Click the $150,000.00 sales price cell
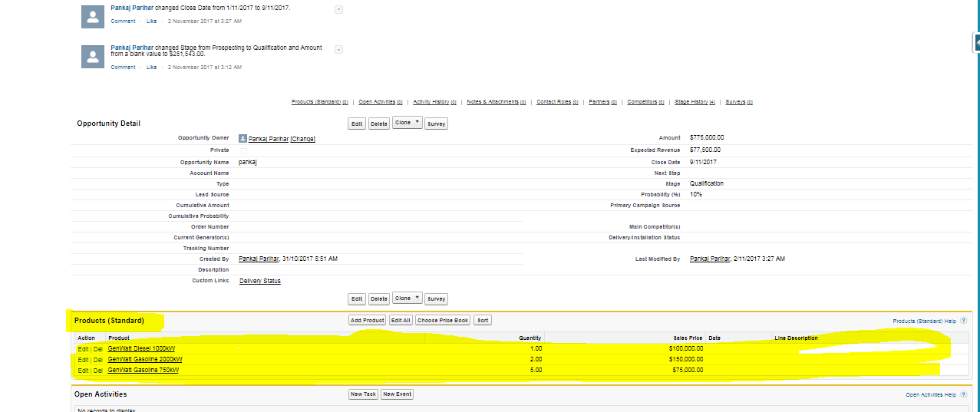The image size is (980, 412). [x=685, y=359]
